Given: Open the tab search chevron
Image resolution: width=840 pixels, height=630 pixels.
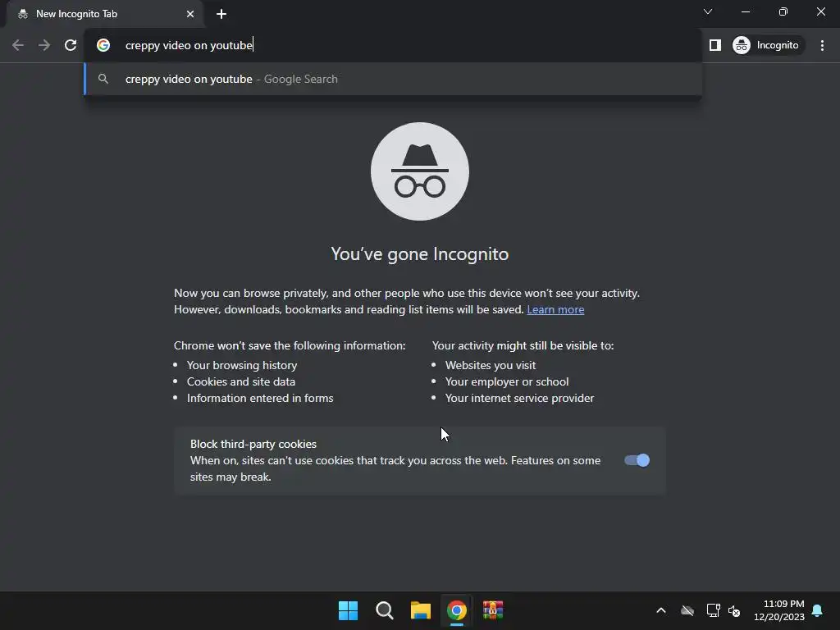Looking at the screenshot, I should [x=708, y=11].
